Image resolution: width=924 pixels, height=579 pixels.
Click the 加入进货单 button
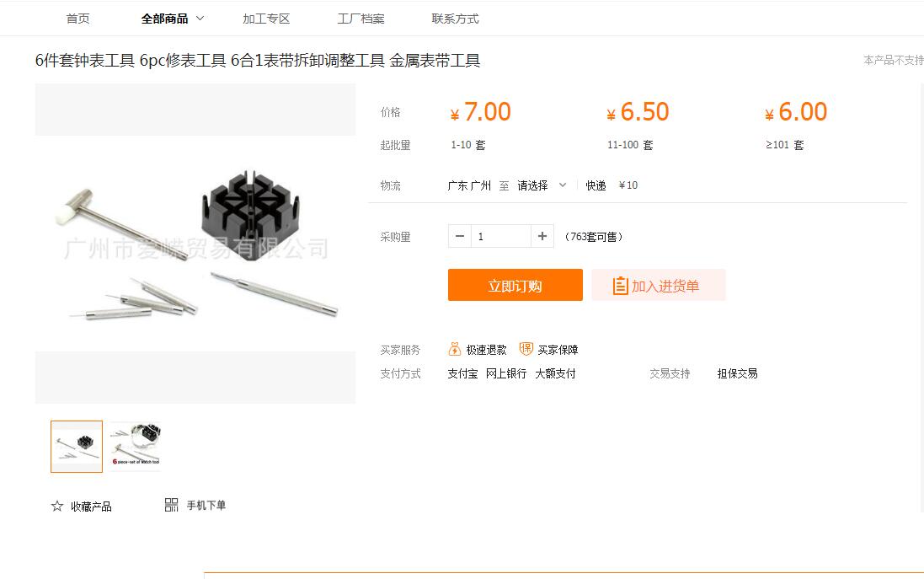point(658,285)
